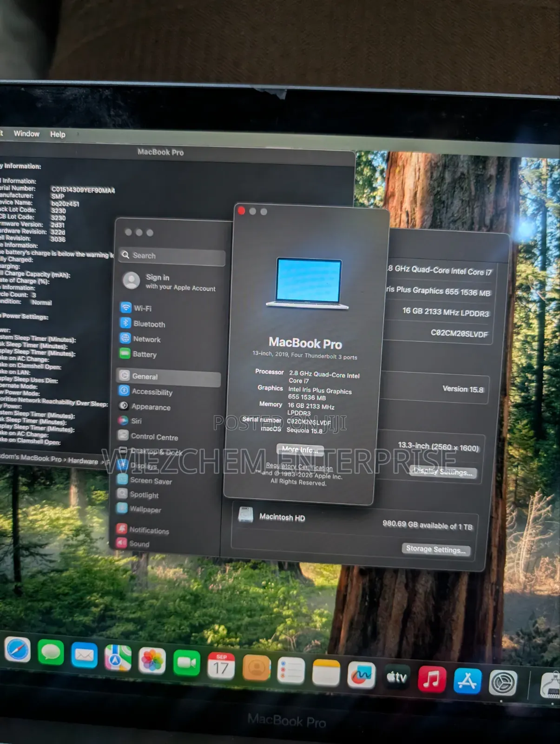Open FaceTime from the Dock
Image resolution: width=560 pixels, height=744 pixels.
[186, 663]
